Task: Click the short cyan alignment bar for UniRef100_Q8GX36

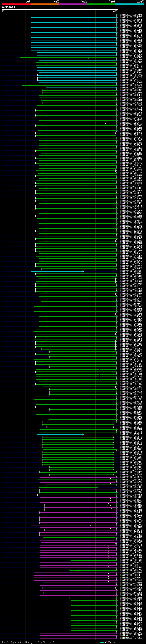Action: [x=57, y=271]
